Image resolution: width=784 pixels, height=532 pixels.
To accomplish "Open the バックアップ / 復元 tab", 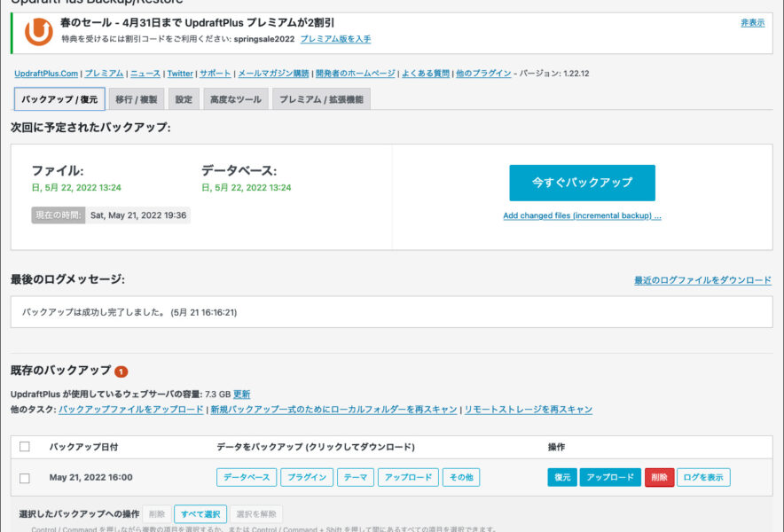I will click(59, 99).
